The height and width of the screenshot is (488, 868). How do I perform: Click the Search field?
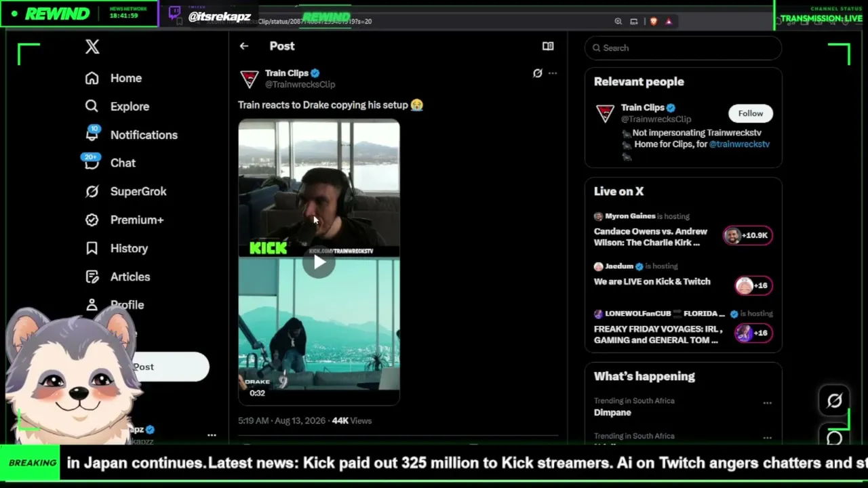pyautogui.click(x=683, y=48)
